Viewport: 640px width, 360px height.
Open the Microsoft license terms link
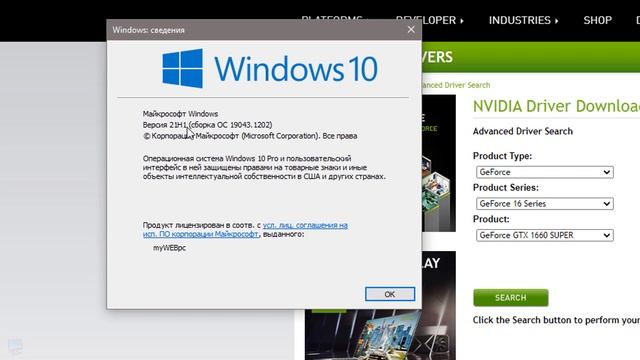[x=245, y=229]
